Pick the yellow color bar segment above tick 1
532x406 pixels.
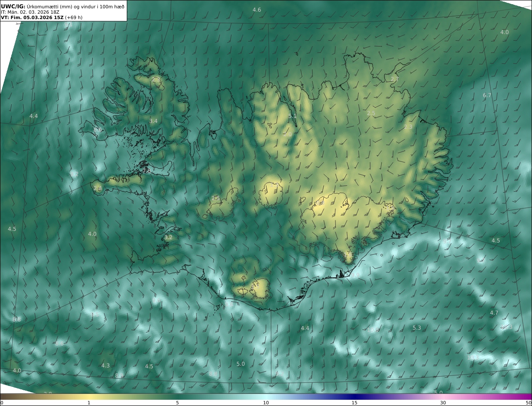pyautogui.click(x=89, y=397)
